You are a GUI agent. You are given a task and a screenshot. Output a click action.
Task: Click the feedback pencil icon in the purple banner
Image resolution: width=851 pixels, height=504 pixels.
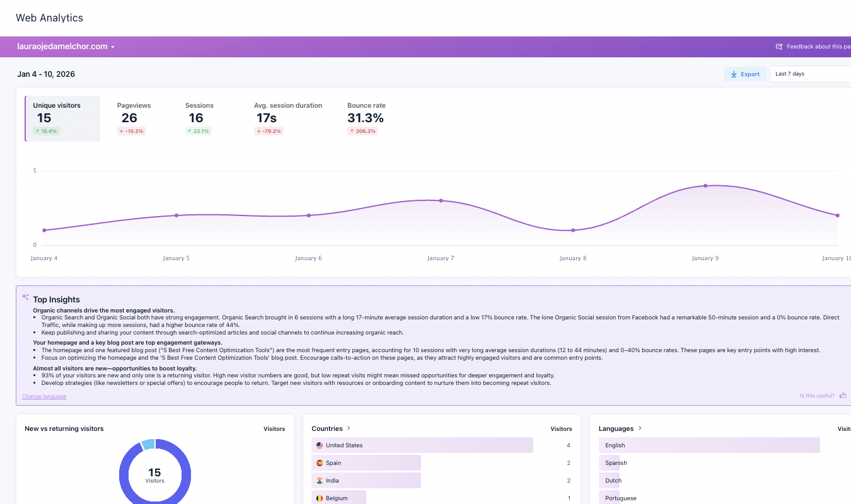click(779, 46)
